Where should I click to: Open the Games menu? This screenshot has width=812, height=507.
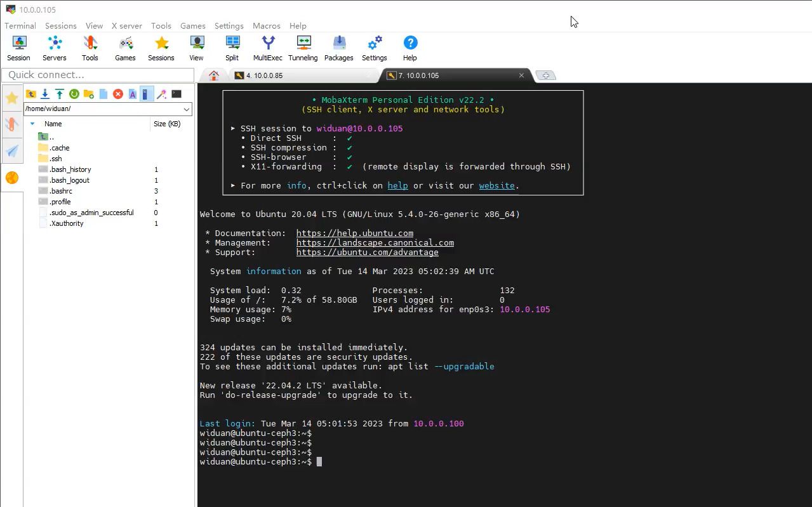tap(193, 26)
